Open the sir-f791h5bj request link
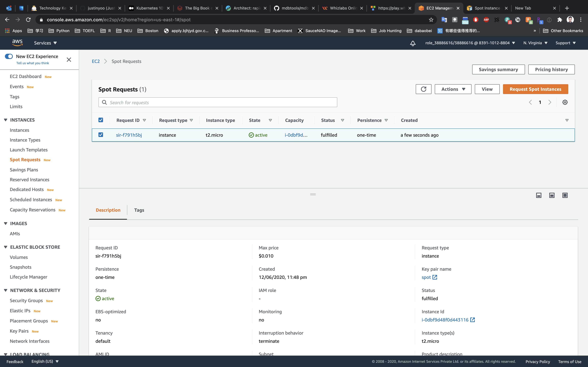 pyautogui.click(x=129, y=135)
